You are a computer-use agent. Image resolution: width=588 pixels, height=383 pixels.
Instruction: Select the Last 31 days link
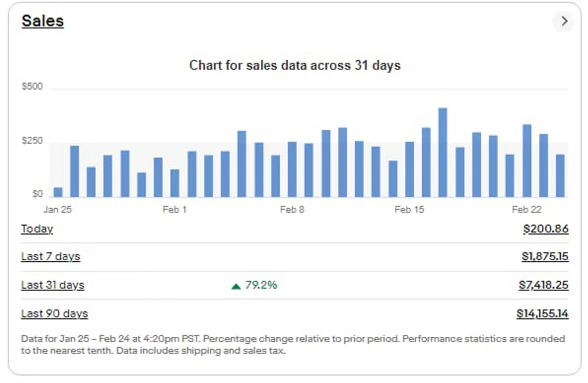[x=53, y=285]
